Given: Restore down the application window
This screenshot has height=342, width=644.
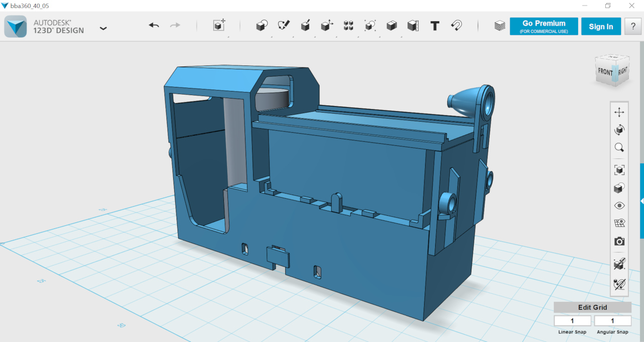Looking at the screenshot, I should tap(608, 6).
